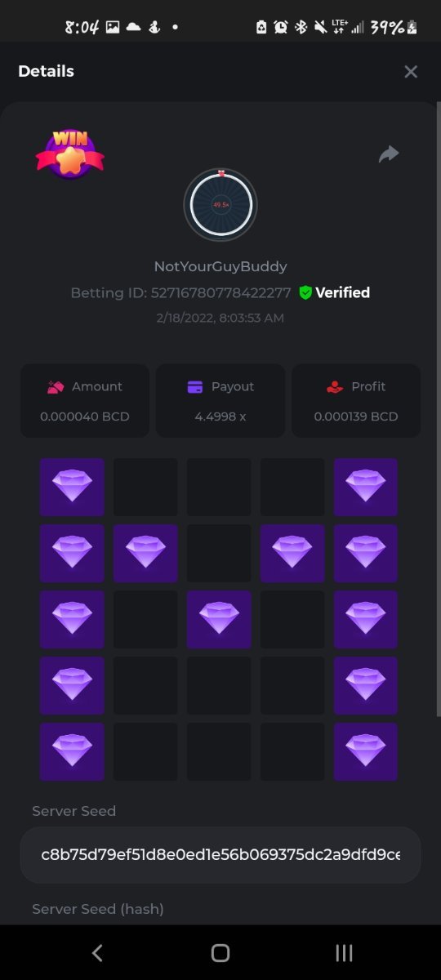441x980 pixels.
Task: Tap the center gem tile
Action: (219, 619)
